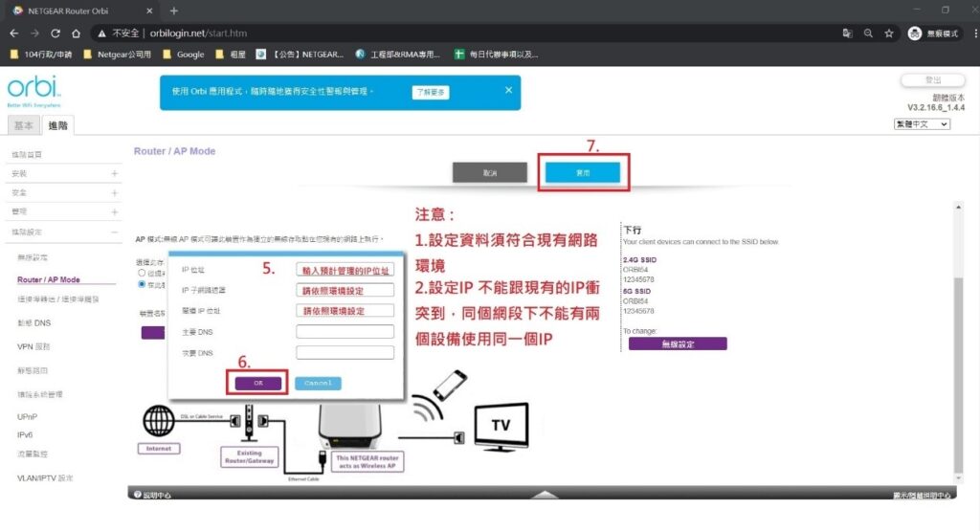Open a new browser tab with plus icon
This screenshot has width=980, height=531.
(173, 10)
